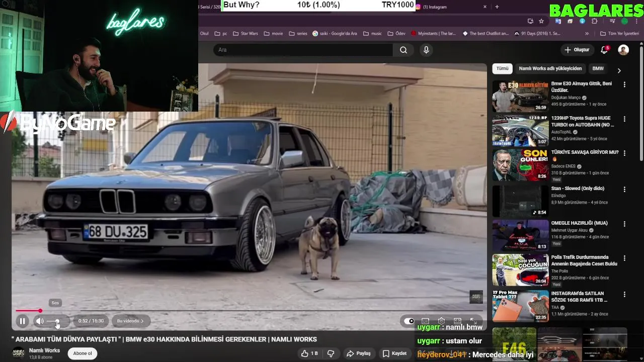Share the video using 'Paylaş'
This screenshot has width=644, height=362.
358,353
